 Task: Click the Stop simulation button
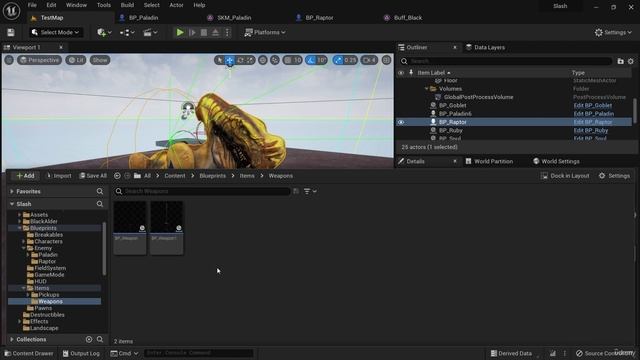[204, 32]
